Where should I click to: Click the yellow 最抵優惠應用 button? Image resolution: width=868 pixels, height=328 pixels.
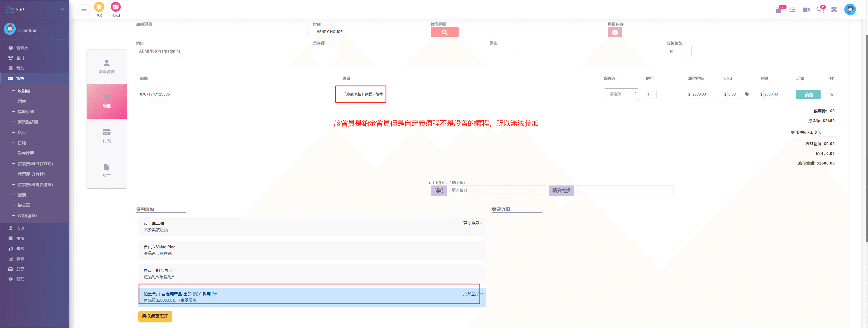(x=155, y=316)
